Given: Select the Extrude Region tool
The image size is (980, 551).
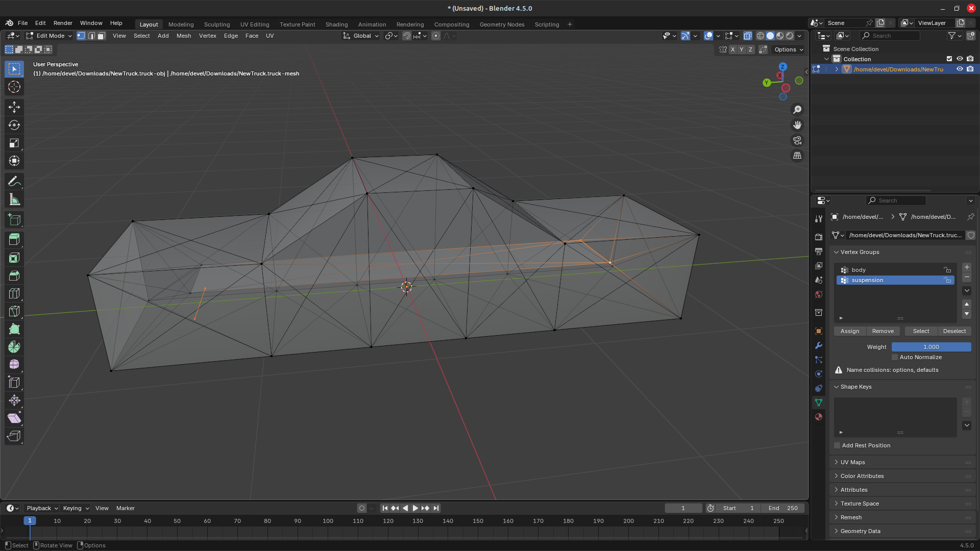Looking at the screenshot, I should [14, 239].
